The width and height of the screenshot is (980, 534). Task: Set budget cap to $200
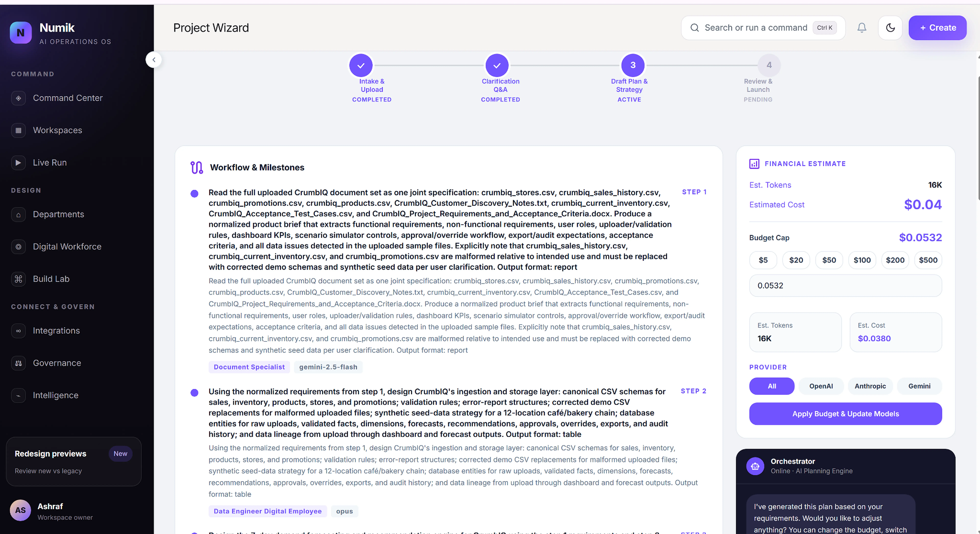(x=895, y=260)
